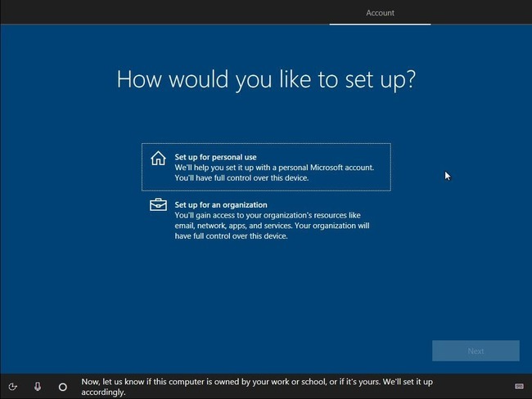Click the underline beneath the Account tab
This screenshot has width=532, height=399.
point(380,24)
